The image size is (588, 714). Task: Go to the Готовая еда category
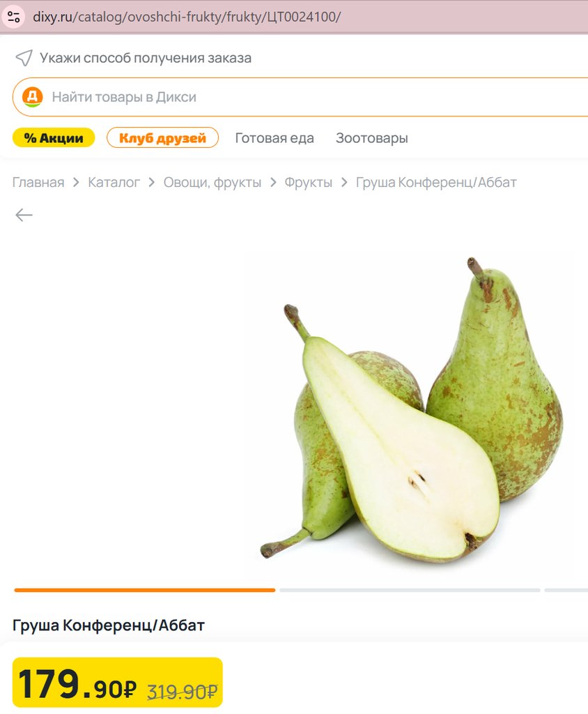click(x=274, y=138)
